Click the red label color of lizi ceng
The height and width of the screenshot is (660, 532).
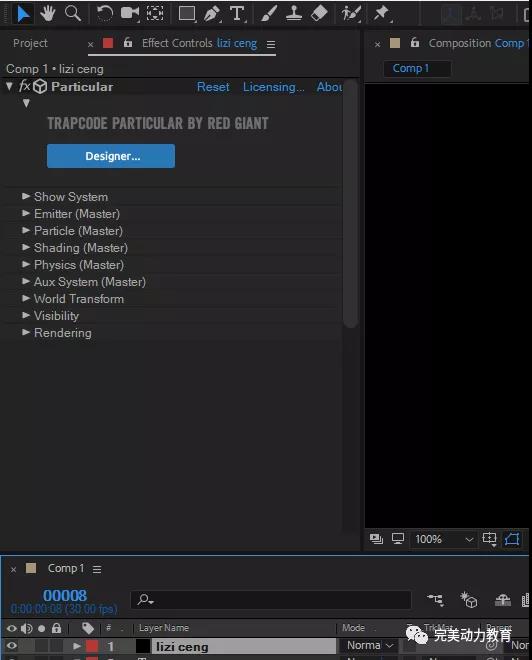[92, 646]
